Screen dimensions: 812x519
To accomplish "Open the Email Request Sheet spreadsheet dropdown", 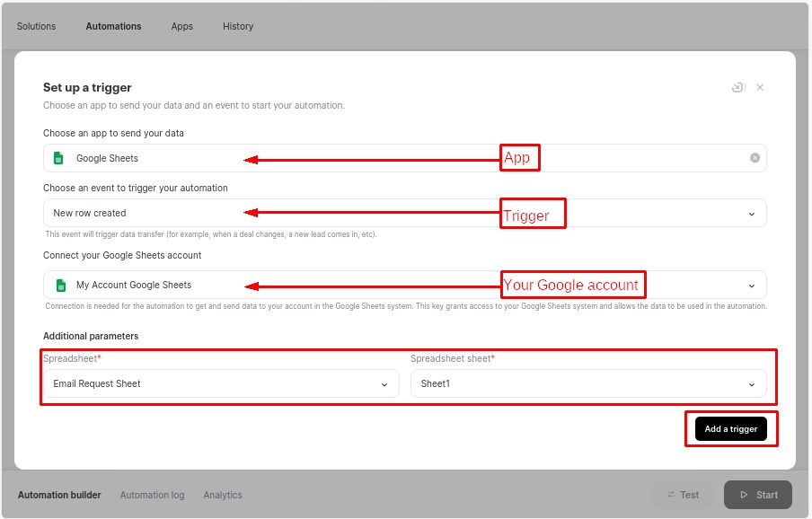I will 384,384.
